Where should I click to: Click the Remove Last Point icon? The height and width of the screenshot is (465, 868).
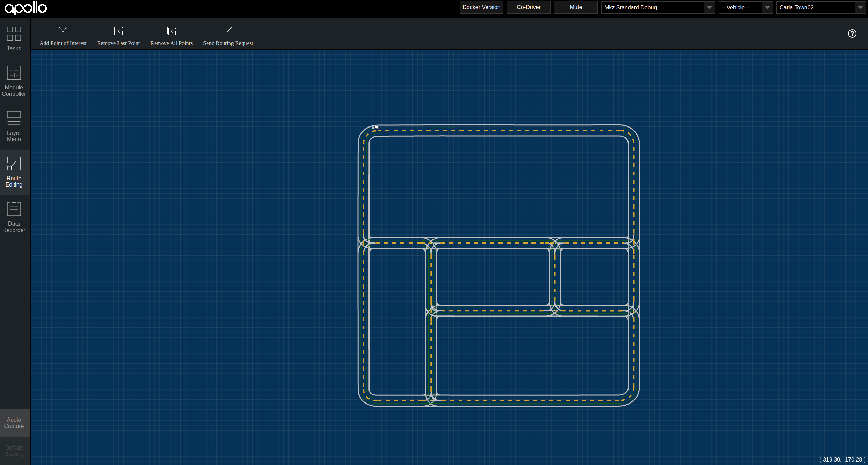(x=119, y=31)
